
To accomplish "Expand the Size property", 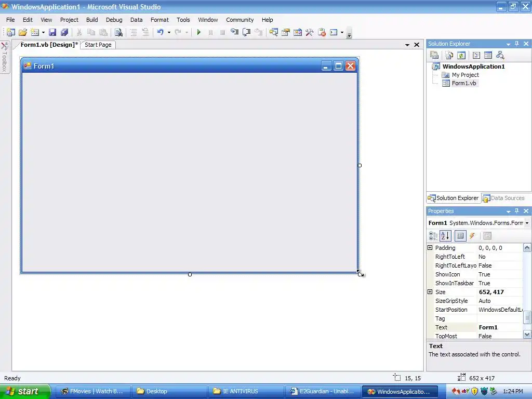I will pos(430,292).
